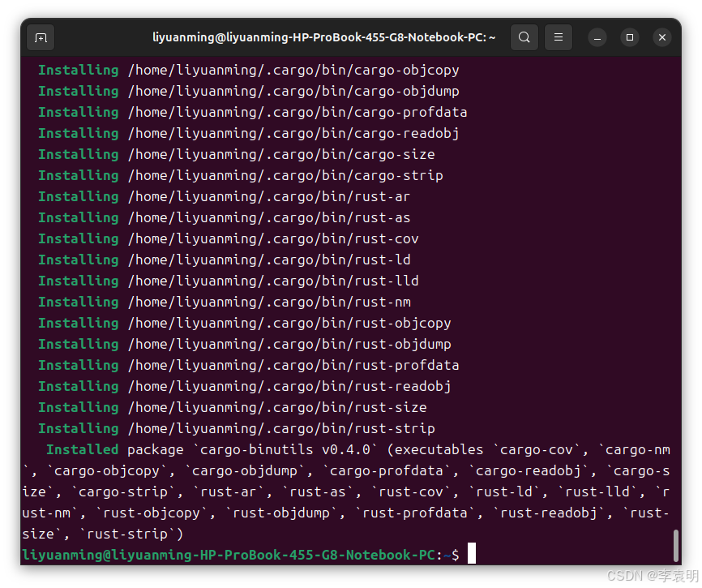Viewport: 702px width, 588px height.
Task: Maximize the terminal window
Action: 630,37
